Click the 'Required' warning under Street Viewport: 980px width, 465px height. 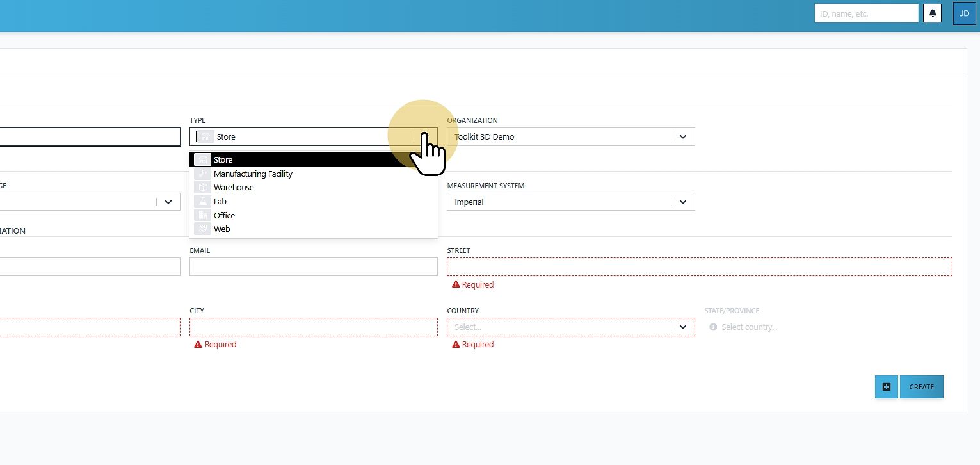[472, 284]
